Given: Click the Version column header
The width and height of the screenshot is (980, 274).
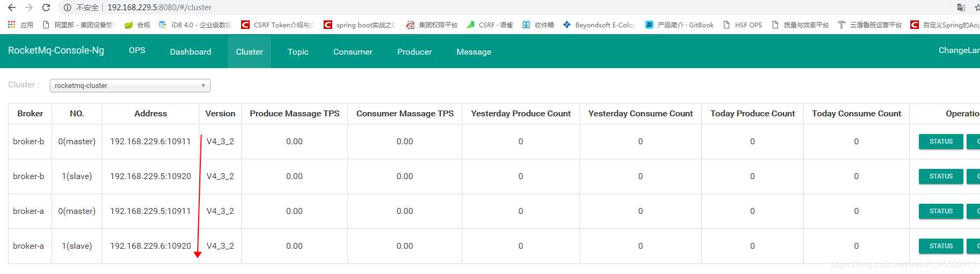Looking at the screenshot, I should (220, 114).
